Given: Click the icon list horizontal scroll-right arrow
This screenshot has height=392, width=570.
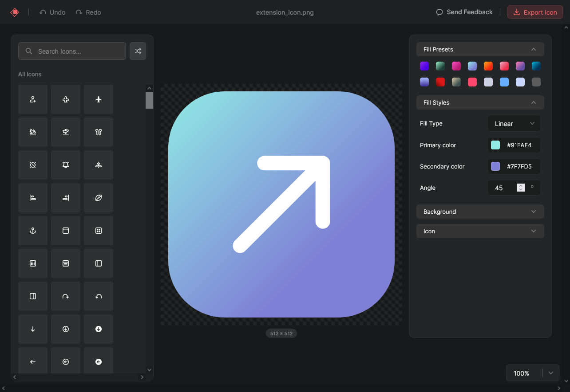Looking at the screenshot, I should (142, 377).
